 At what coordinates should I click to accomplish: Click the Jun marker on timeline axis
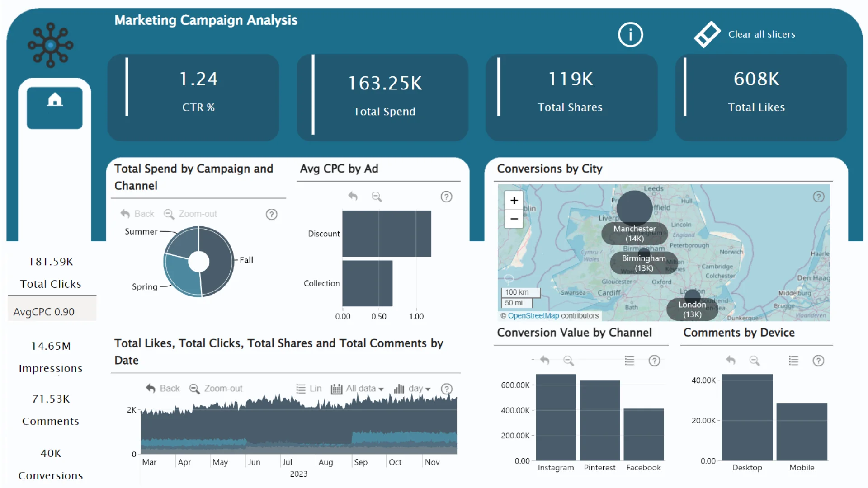(x=254, y=462)
